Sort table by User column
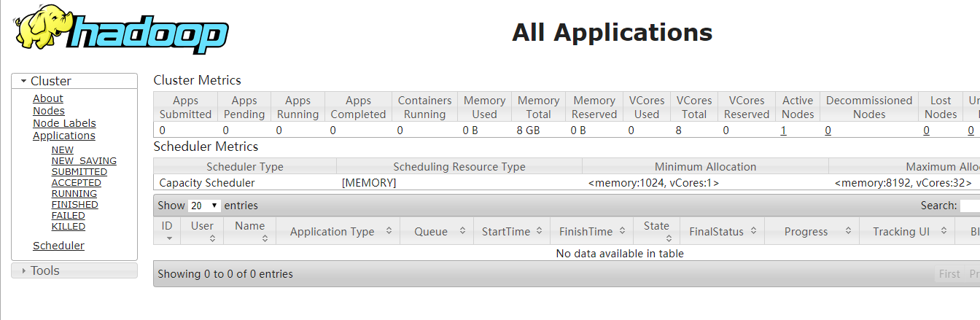Viewport: 980px width, 320px height. click(203, 230)
